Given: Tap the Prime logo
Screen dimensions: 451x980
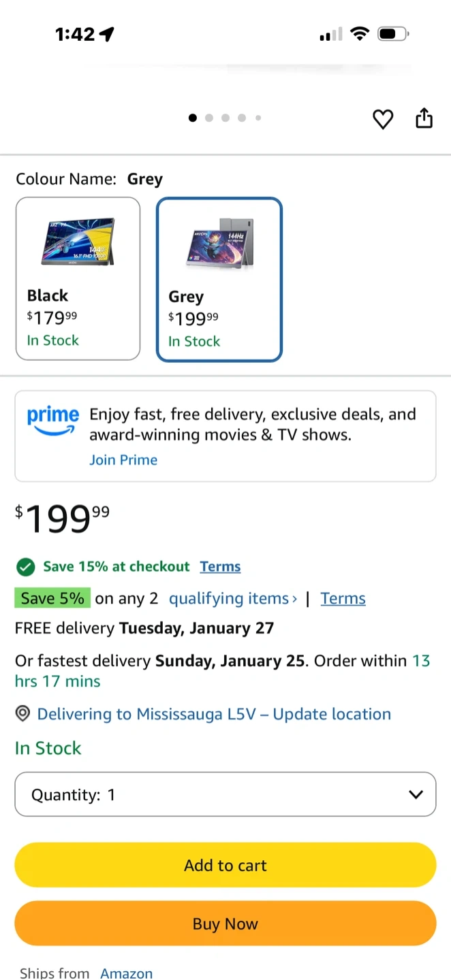Looking at the screenshot, I should point(52,420).
